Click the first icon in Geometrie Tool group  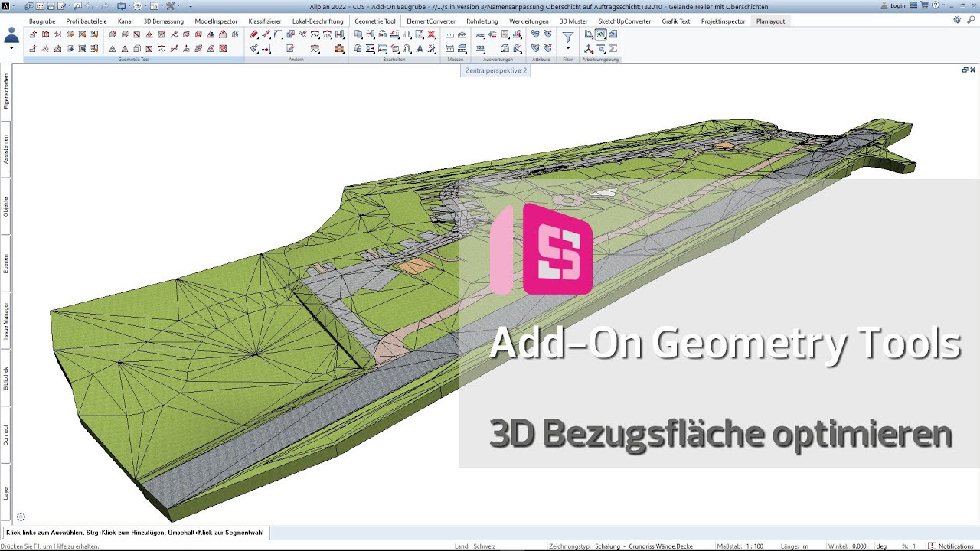pos(33,34)
